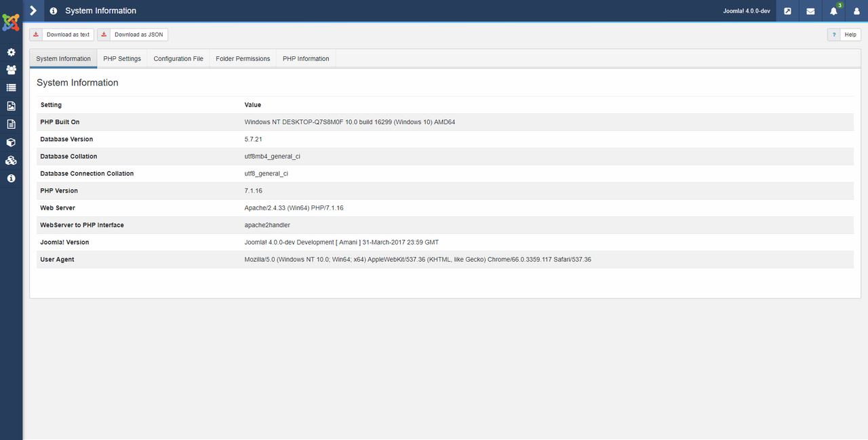Switch to the Configuration File tab
Image resolution: width=868 pixels, height=440 pixels.
pos(178,59)
